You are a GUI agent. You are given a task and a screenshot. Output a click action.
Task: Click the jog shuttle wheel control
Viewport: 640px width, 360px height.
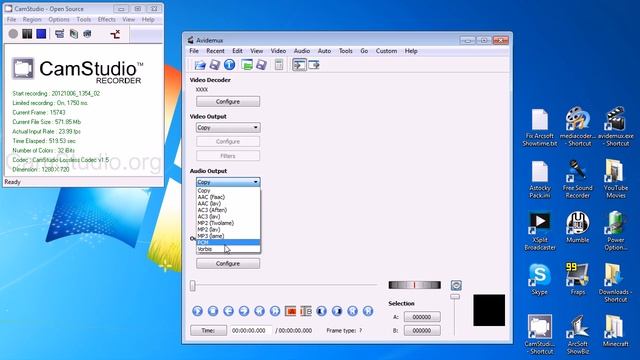pyautogui.click(x=414, y=285)
